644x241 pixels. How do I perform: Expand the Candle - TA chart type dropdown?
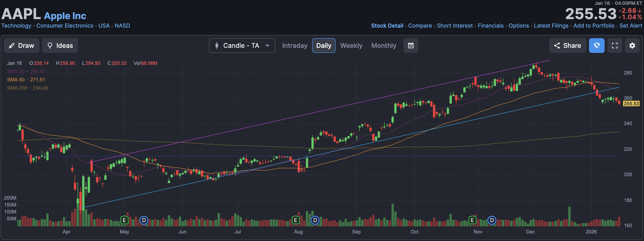[242, 46]
